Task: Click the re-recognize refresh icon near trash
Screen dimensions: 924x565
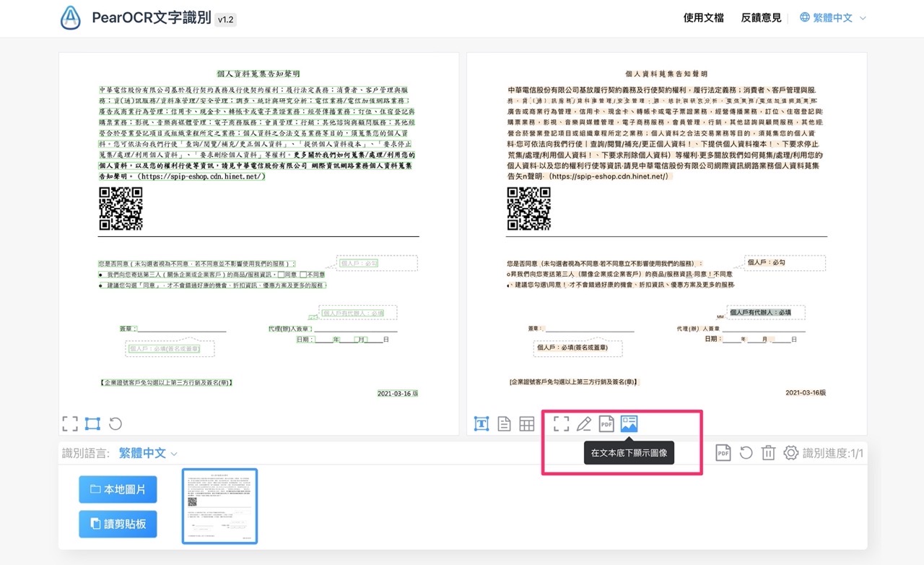Action: click(x=746, y=453)
